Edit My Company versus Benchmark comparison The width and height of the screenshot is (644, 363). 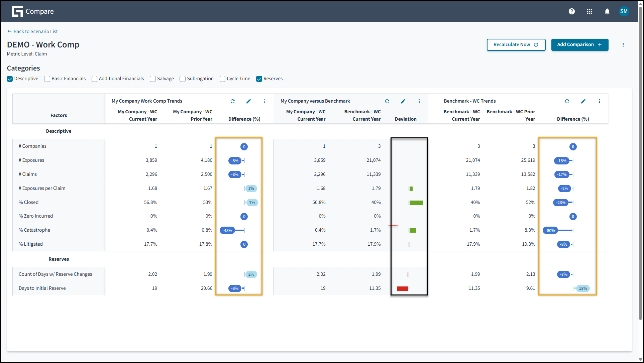point(403,101)
